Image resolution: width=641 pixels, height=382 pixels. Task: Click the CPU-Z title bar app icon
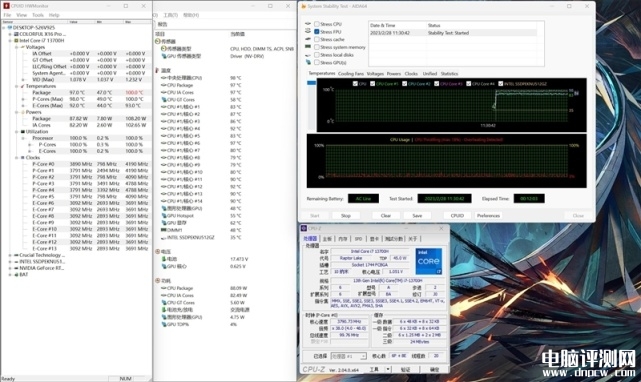point(304,228)
